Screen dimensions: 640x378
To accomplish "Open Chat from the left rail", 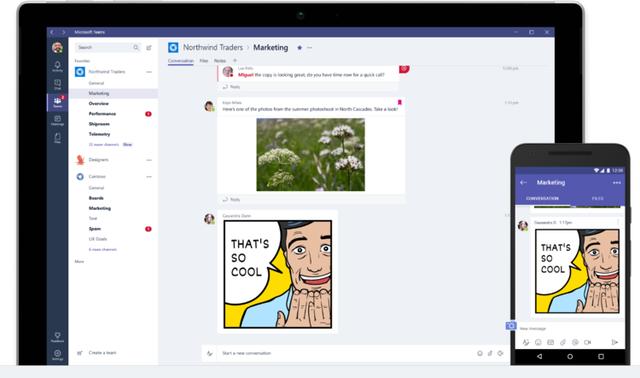I will (58, 84).
